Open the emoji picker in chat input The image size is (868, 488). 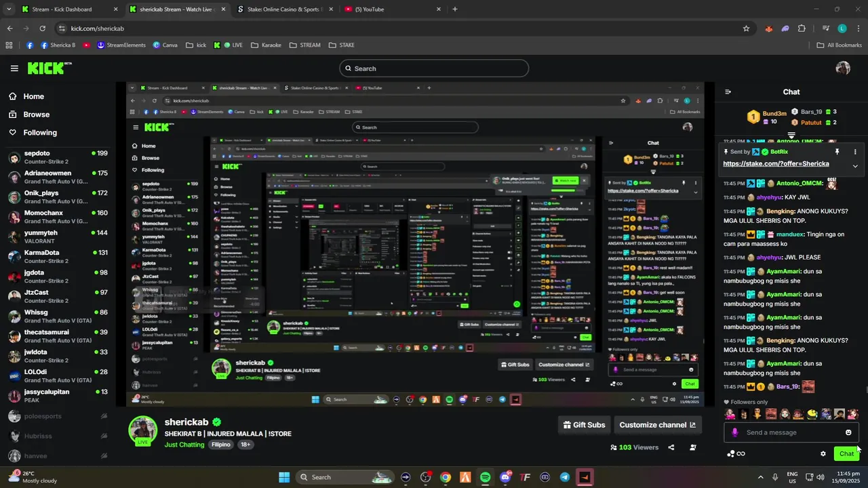click(x=848, y=432)
